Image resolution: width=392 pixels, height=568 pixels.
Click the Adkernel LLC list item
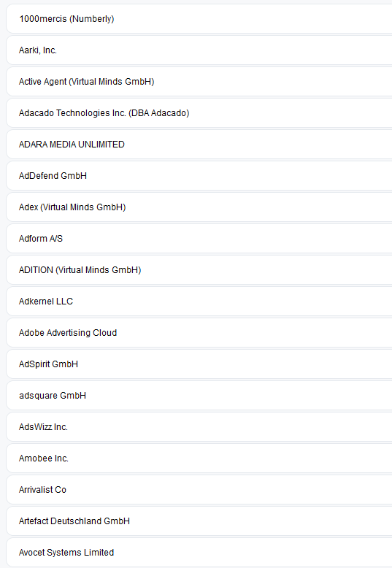coord(199,302)
